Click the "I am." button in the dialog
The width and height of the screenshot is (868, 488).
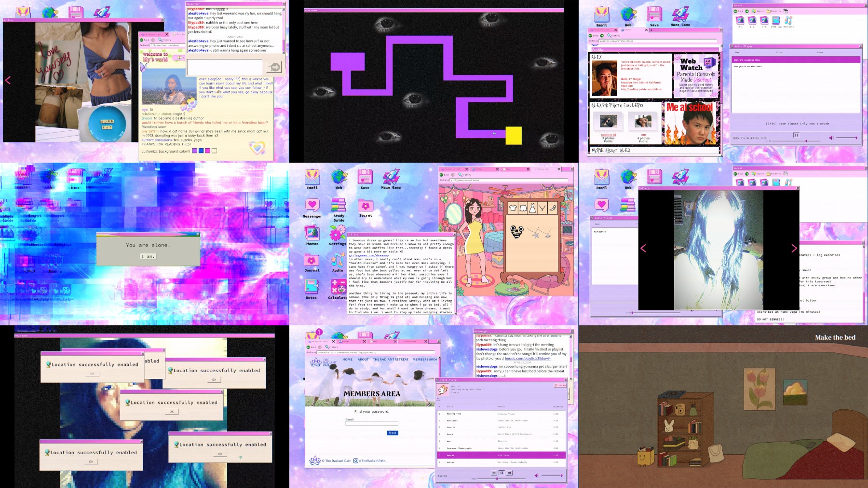pyautogui.click(x=148, y=256)
